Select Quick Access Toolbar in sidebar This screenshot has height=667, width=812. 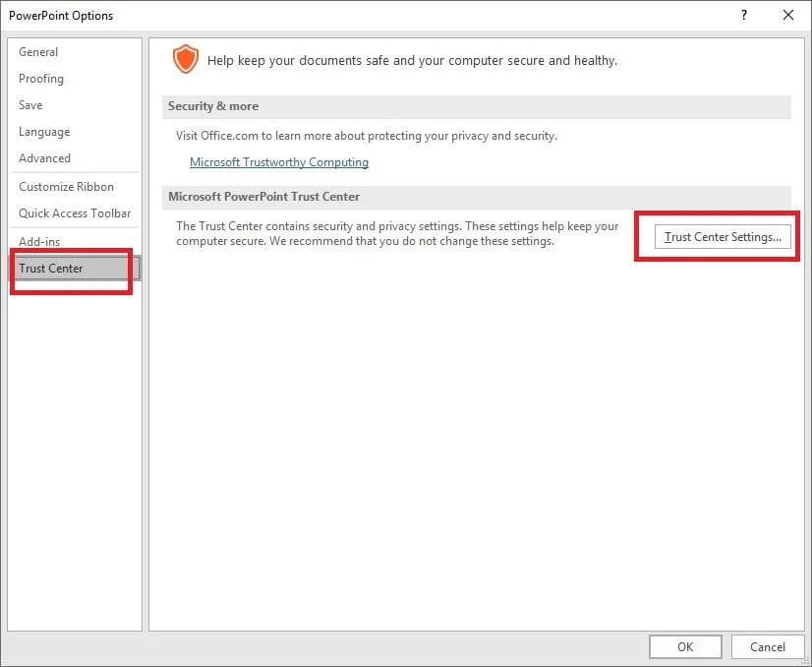(75, 213)
